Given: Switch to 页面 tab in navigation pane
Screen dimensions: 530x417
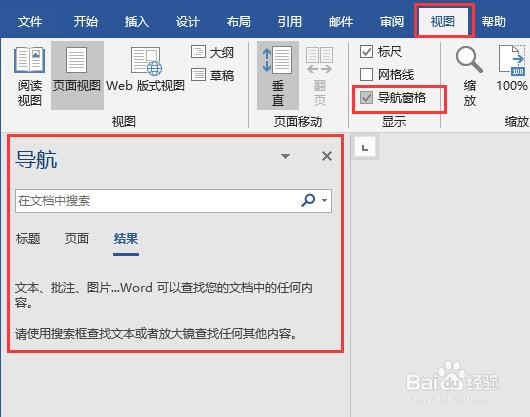Looking at the screenshot, I should click(x=77, y=239).
